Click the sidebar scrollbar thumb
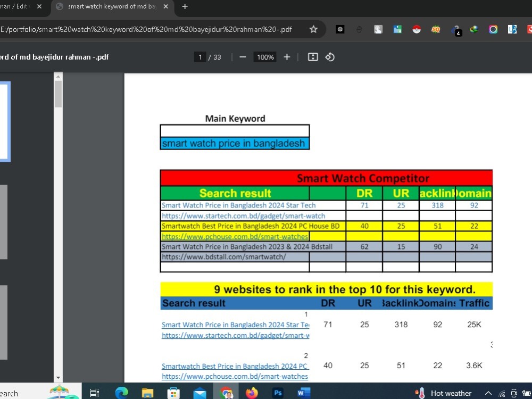Image resolution: width=532 pixels, height=399 pixels. [x=58, y=94]
